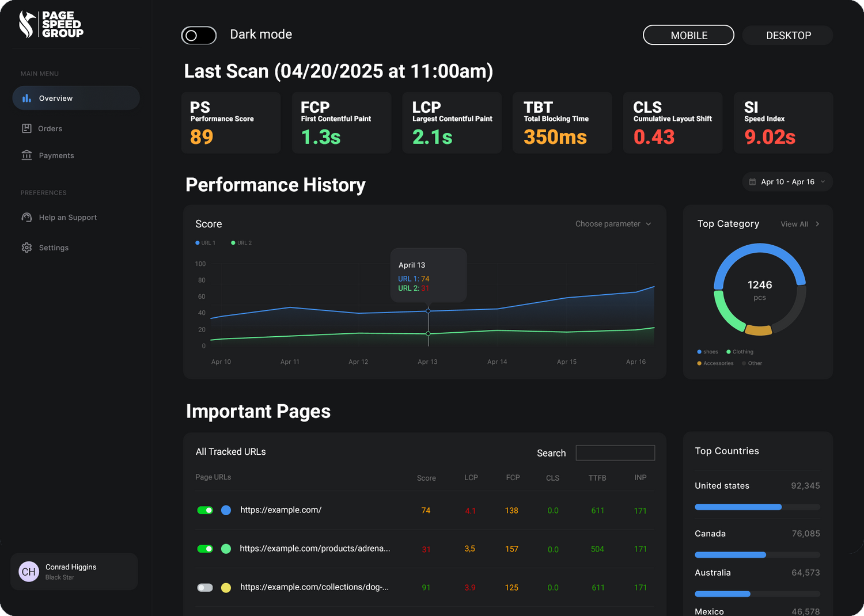Click the Page Speed Group logo

point(51,25)
